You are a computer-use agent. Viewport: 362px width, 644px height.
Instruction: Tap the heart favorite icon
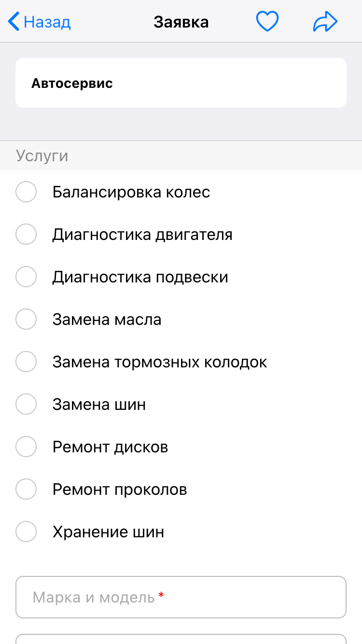click(267, 22)
